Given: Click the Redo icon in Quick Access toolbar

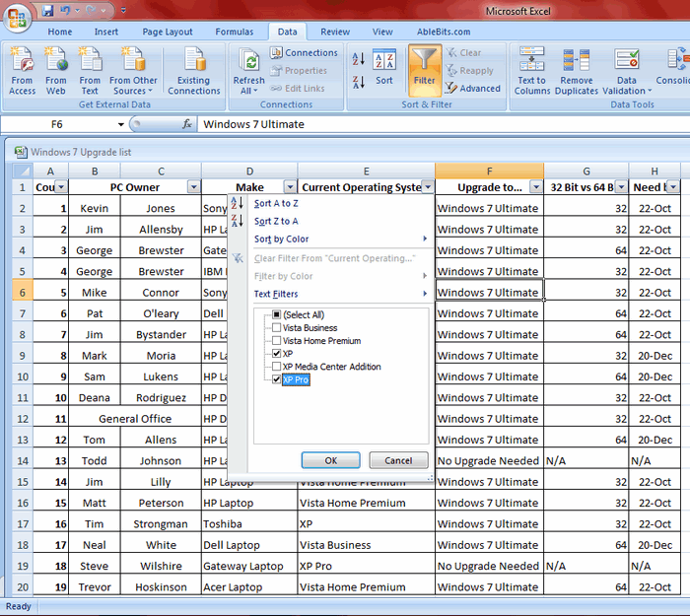Looking at the screenshot, I should (91, 10).
